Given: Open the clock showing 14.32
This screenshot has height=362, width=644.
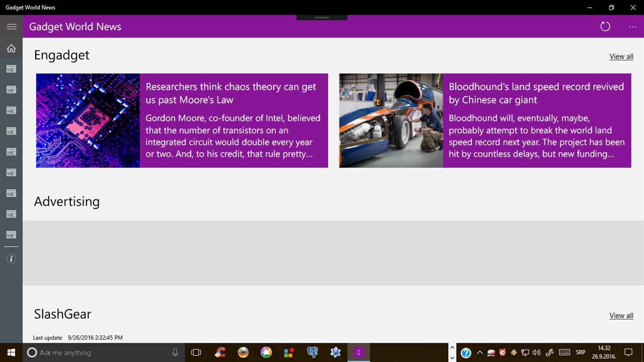Looking at the screenshot, I should click(604, 352).
